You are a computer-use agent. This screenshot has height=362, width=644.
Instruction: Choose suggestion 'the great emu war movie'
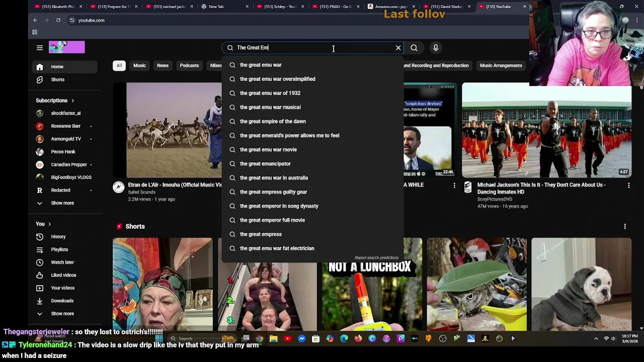tap(312, 149)
